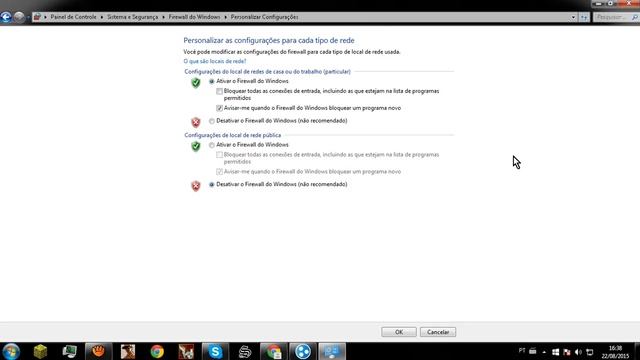This screenshot has height=360, width=640.
Task: Select Desativar o Firewall for public network
Action: 211,185
